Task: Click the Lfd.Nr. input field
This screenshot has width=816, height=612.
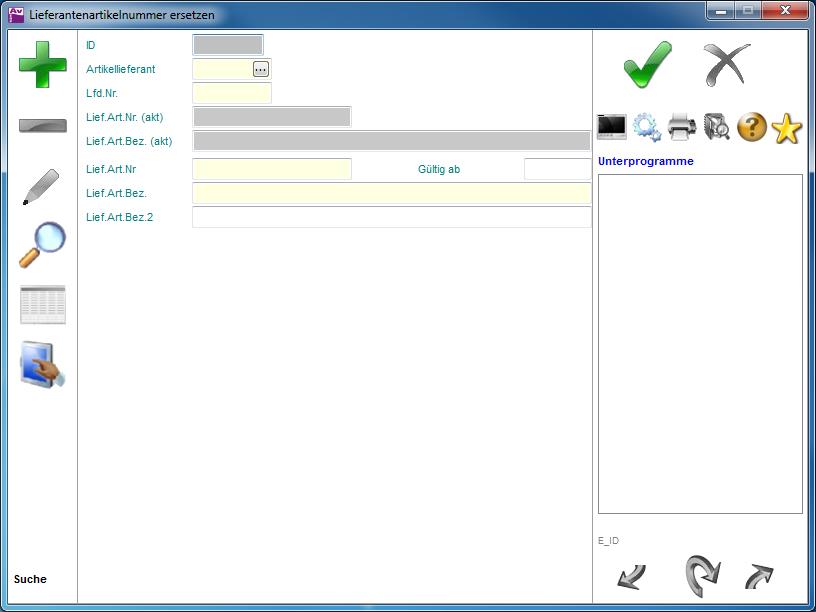Action: point(232,93)
